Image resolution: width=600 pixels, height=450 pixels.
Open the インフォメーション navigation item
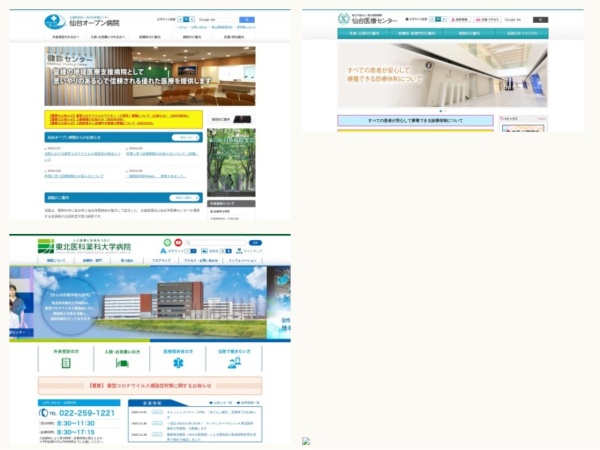click(243, 261)
